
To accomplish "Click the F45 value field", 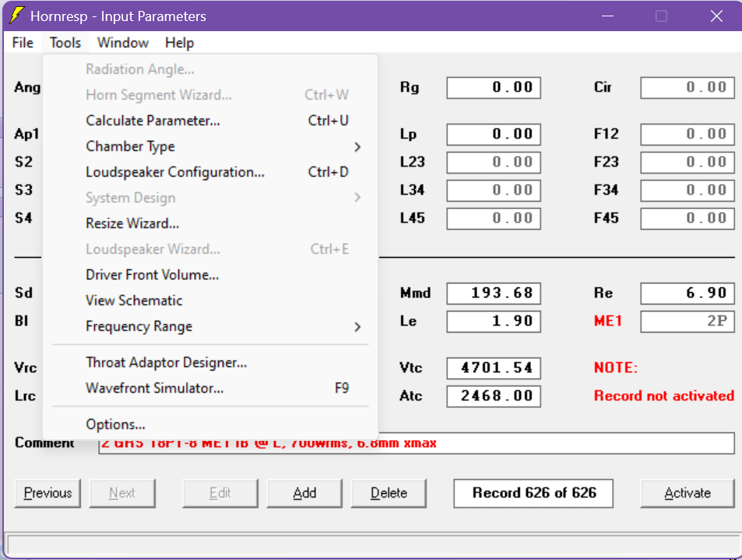I will 687,219.
